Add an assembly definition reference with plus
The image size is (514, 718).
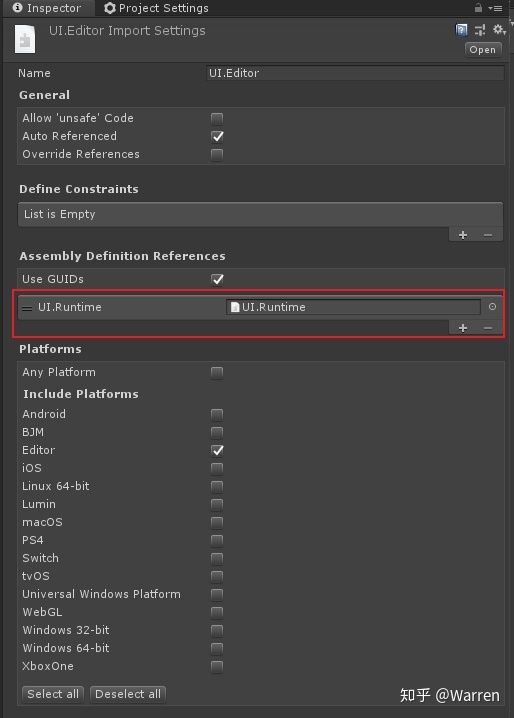click(x=463, y=328)
